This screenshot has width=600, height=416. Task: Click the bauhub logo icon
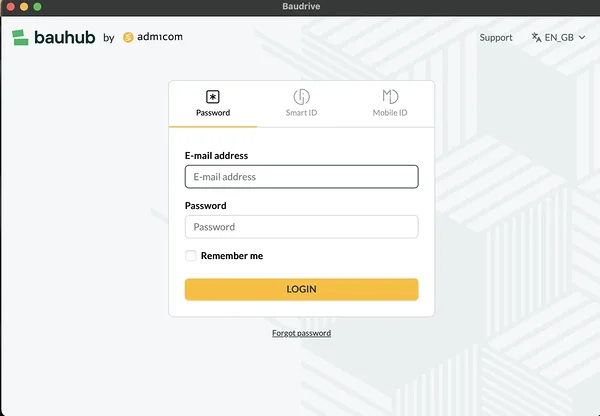[20, 38]
